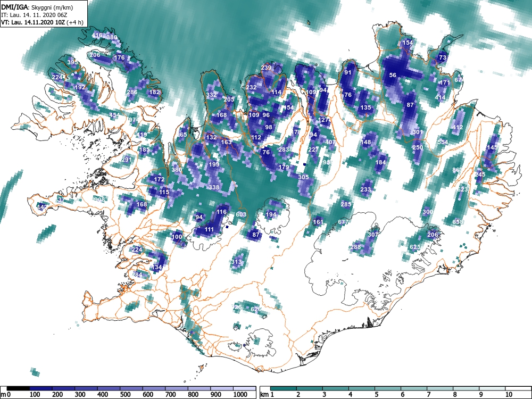The width and height of the screenshot is (532, 399).
Task: Click the visibility value 73
Action: coord(443,57)
